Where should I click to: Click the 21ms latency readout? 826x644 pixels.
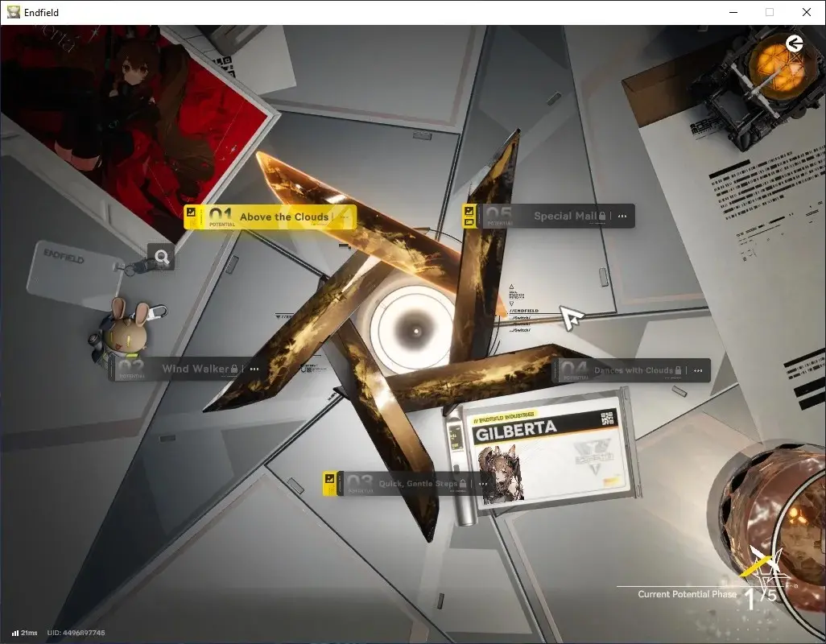click(29, 633)
